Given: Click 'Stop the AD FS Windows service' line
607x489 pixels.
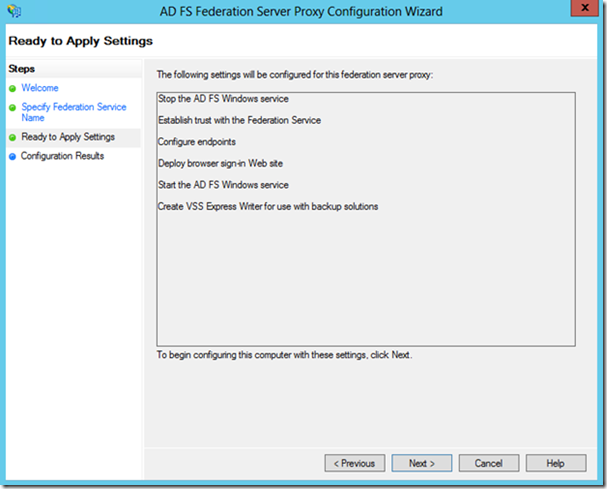Looking at the screenshot, I should (x=223, y=99).
